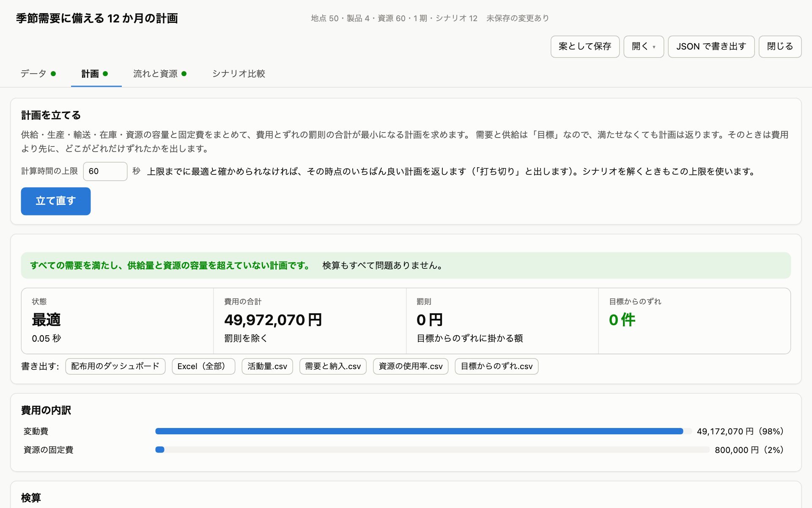Click the 費用の内訳 heading
Image resolution: width=812 pixels, height=508 pixels.
click(46, 410)
